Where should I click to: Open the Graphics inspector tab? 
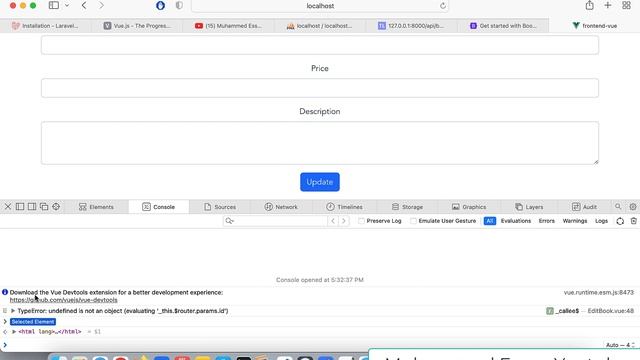click(x=469, y=207)
